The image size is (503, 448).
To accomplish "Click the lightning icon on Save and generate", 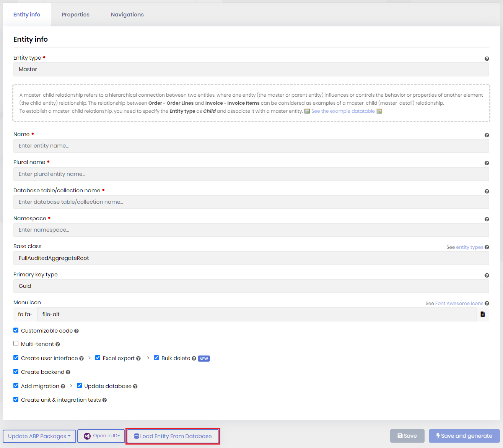I will tap(438, 436).
